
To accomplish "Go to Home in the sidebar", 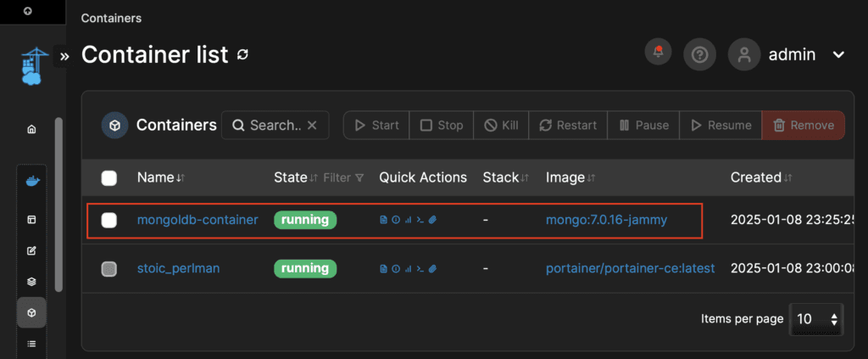I will tap(31, 129).
